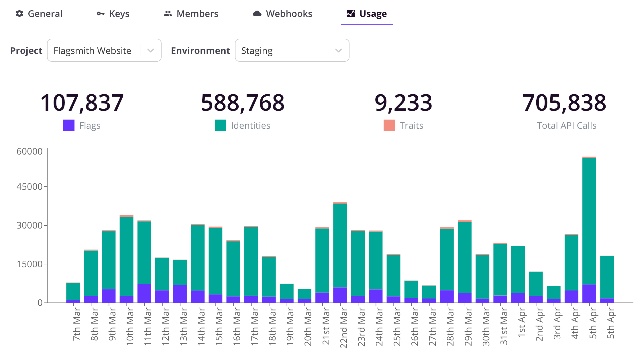Click the salmon Traits legend square
This screenshot has width=644, height=359.
click(389, 125)
